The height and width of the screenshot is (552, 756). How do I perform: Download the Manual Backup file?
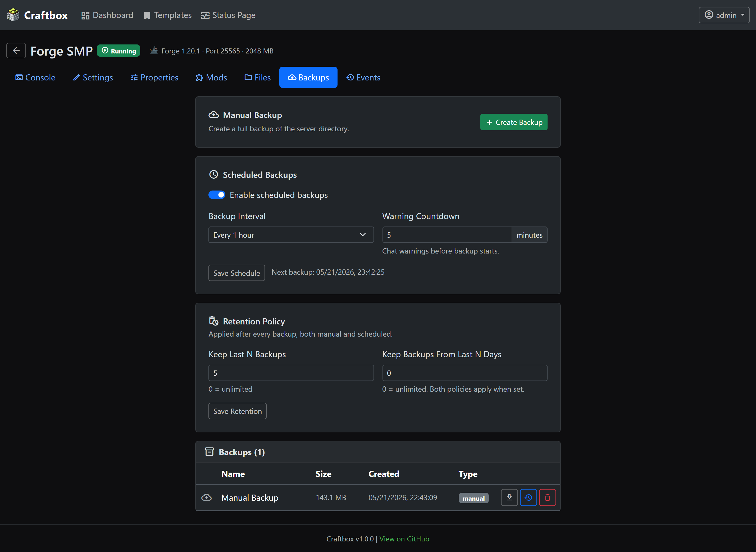pyautogui.click(x=509, y=497)
